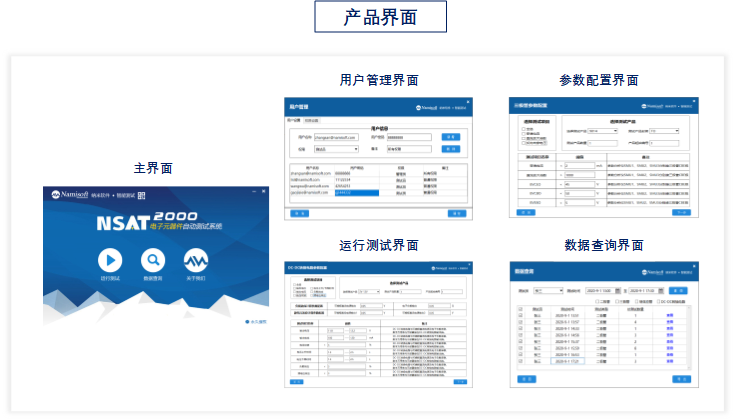Close the data query window

point(694,266)
